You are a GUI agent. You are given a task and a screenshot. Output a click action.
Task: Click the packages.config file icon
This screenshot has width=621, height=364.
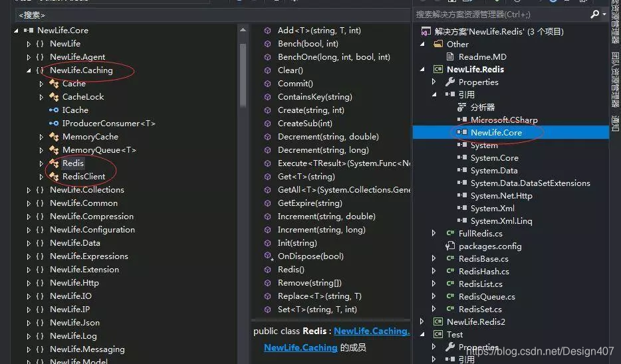point(450,246)
